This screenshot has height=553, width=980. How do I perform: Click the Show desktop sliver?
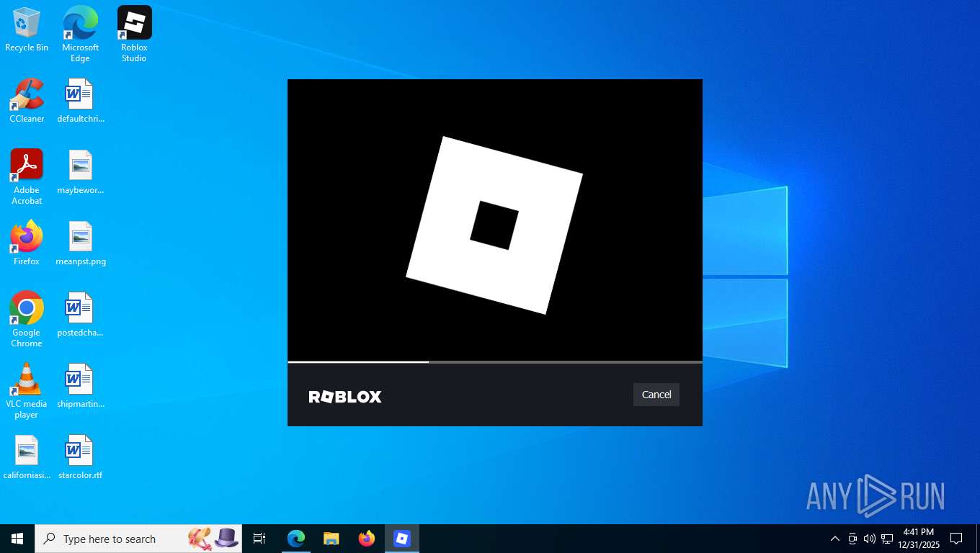978,539
